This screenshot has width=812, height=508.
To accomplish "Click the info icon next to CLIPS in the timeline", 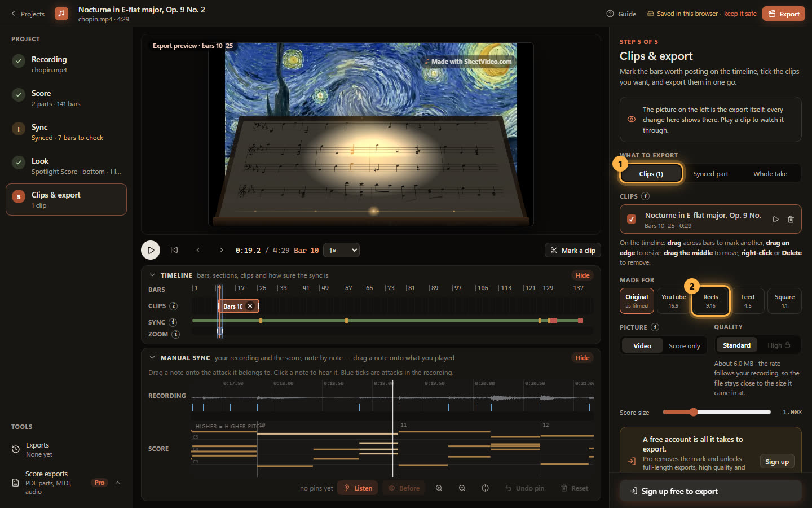I will point(174,306).
